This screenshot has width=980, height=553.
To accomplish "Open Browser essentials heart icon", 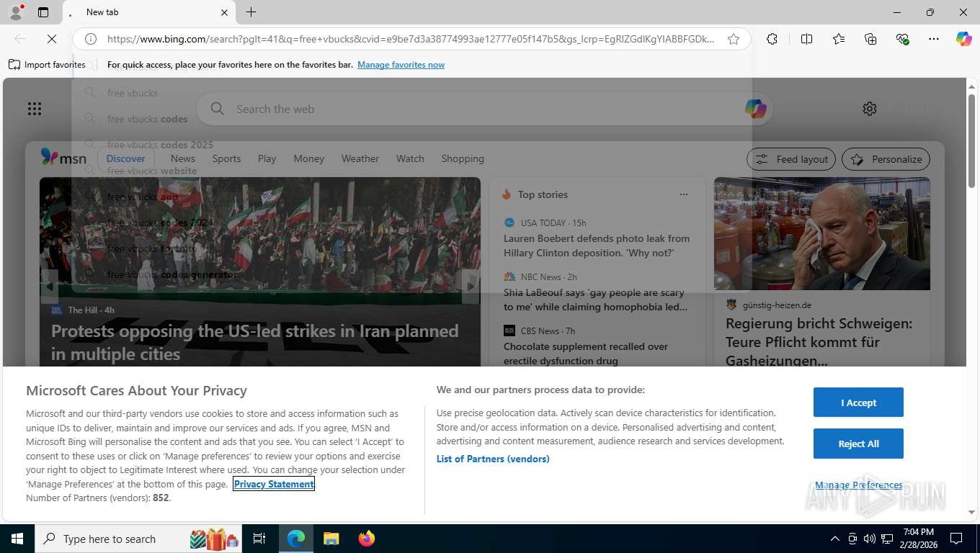I will click(902, 39).
